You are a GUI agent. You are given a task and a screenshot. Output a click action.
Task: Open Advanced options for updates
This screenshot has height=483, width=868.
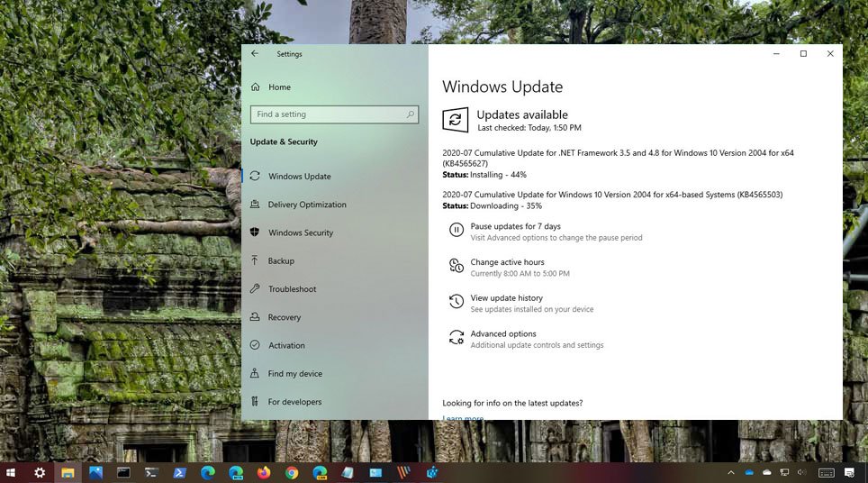502,334
